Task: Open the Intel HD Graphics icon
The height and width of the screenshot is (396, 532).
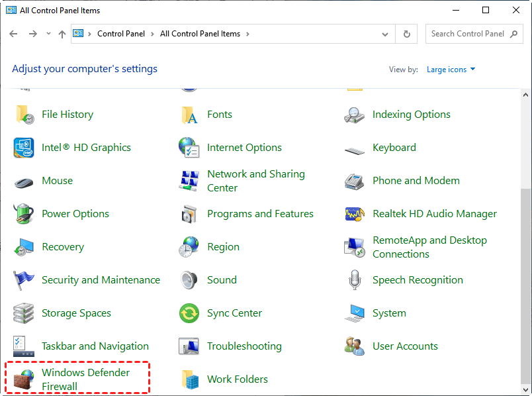Action: click(24, 148)
